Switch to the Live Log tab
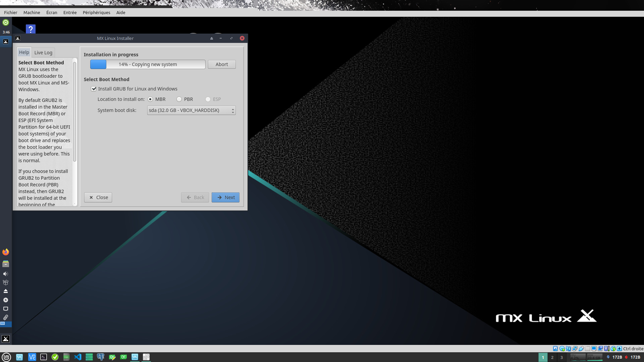This screenshot has width=644, height=362. pyautogui.click(x=43, y=53)
